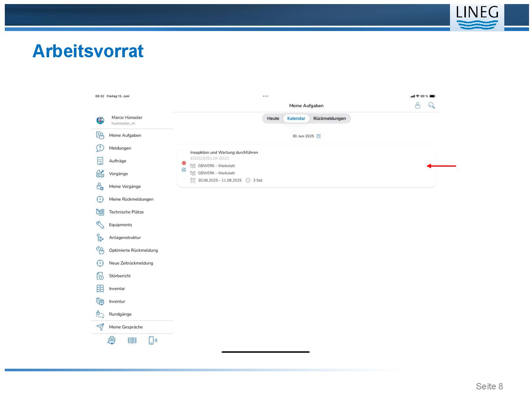Screen dimensions: 532x399
Task: Click the Equipments wrench icon
Action: pos(100,225)
